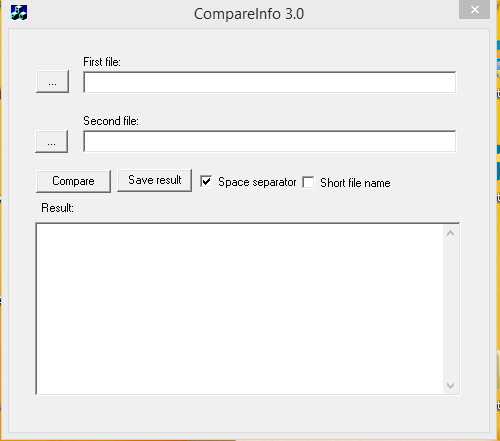
Task: Open the browse dialog for Second file
Action: click(52, 142)
